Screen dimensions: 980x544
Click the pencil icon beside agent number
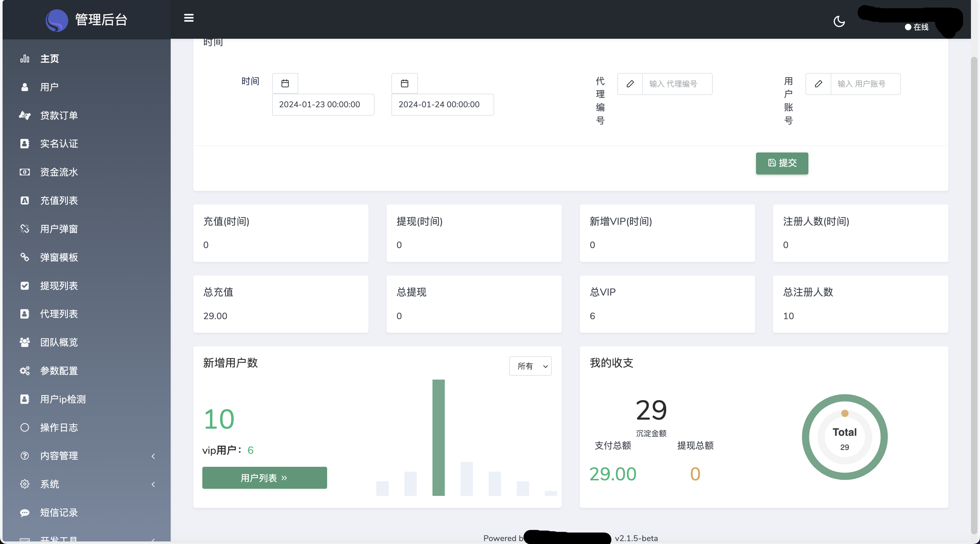[x=630, y=84]
